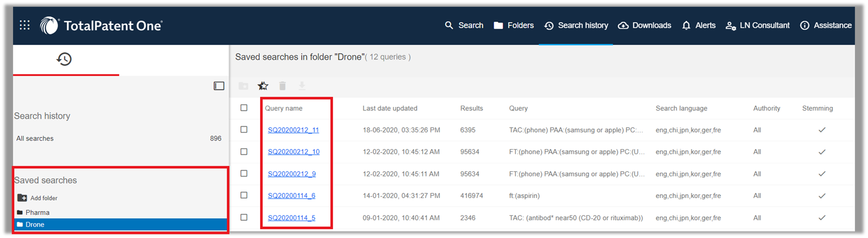Click the history clock tab icon in sidebar

[64, 59]
